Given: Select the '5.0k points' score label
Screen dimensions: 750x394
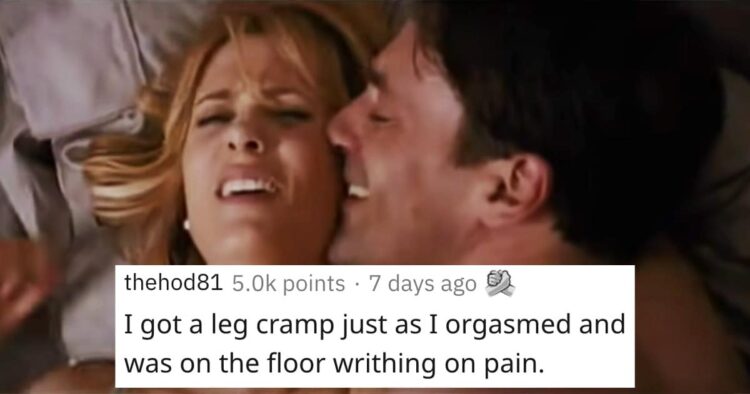Looking at the screenshot, I should 288,284.
